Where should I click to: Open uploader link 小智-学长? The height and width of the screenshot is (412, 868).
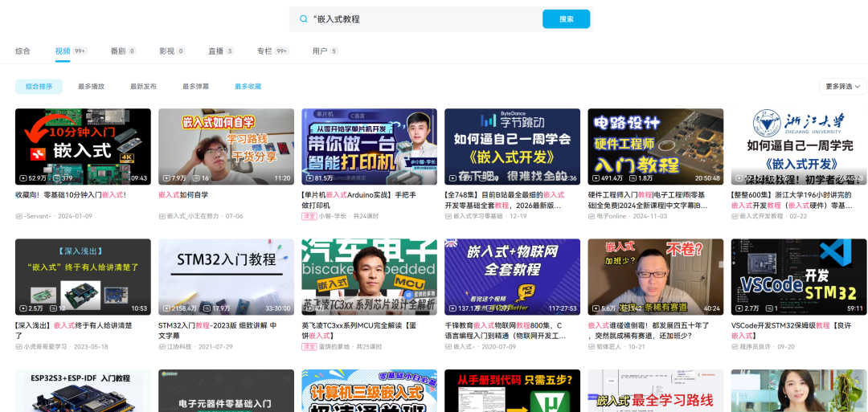tap(332, 216)
